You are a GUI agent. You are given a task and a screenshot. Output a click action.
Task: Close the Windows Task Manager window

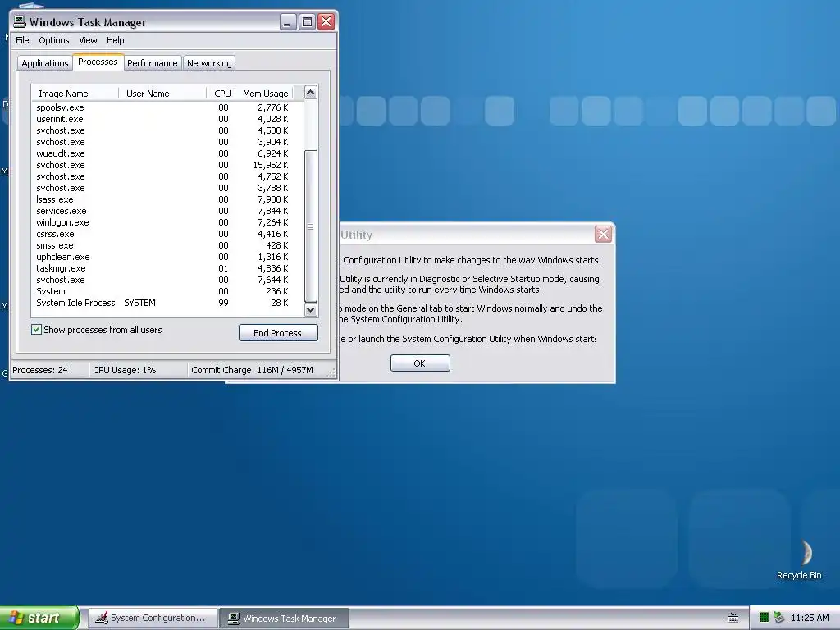pos(326,22)
